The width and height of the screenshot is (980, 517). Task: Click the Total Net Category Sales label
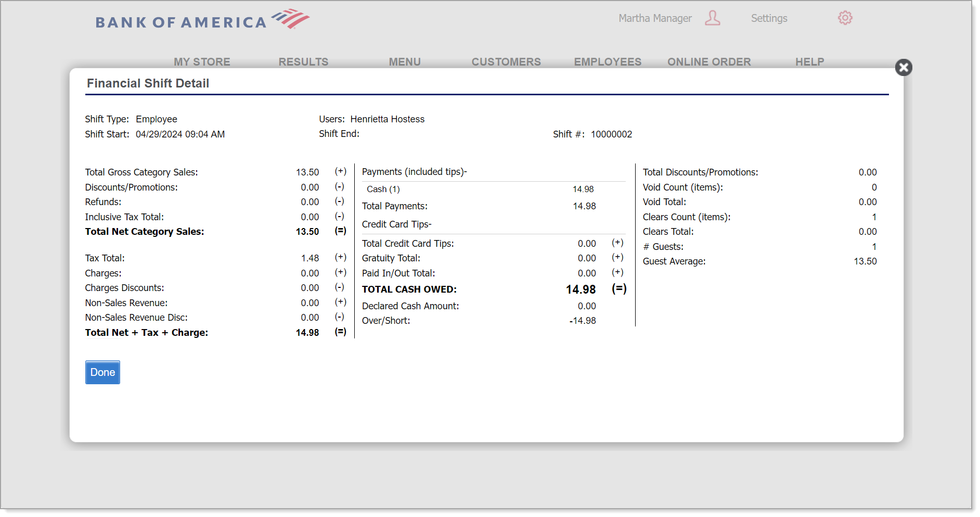pos(145,232)
